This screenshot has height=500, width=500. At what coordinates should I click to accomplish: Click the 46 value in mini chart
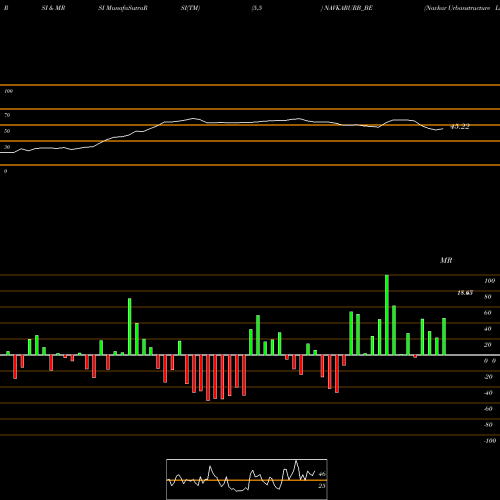coord(322,474)
